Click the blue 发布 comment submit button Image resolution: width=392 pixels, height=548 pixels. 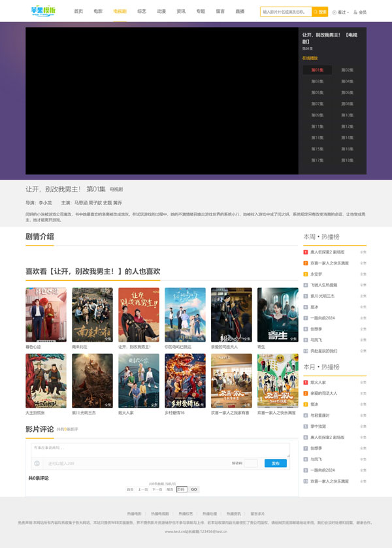pyautogui.click(x=275, y=463)
